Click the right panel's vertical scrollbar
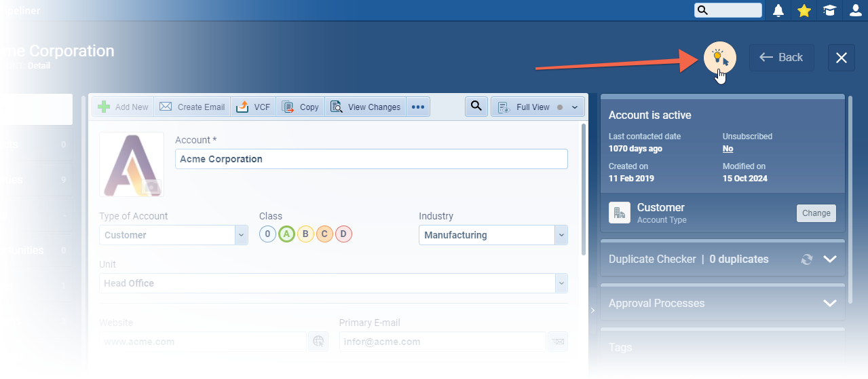The image size is (868, 379). [851, 200]
